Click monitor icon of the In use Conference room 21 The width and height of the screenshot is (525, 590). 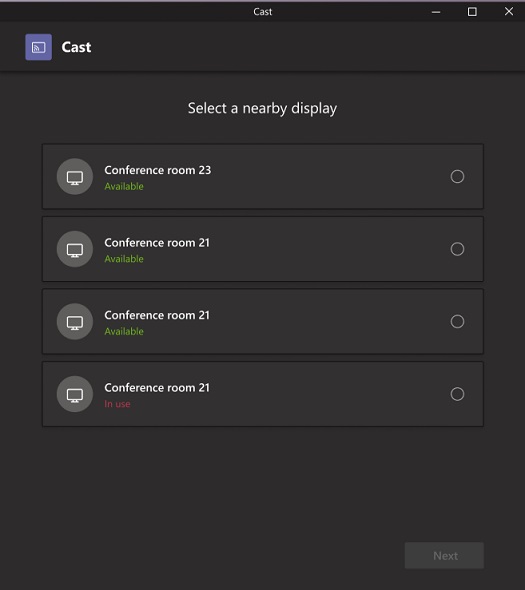coord(75,394)
